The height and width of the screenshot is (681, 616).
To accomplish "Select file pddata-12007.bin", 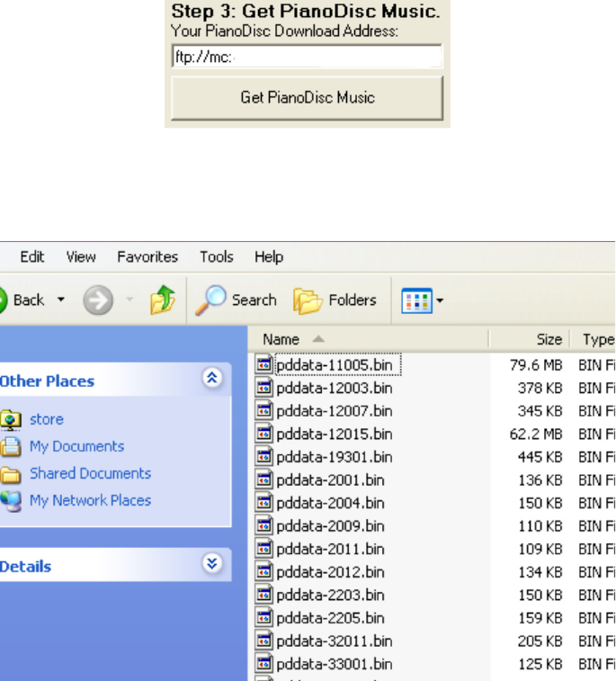I will coord(335,411).
